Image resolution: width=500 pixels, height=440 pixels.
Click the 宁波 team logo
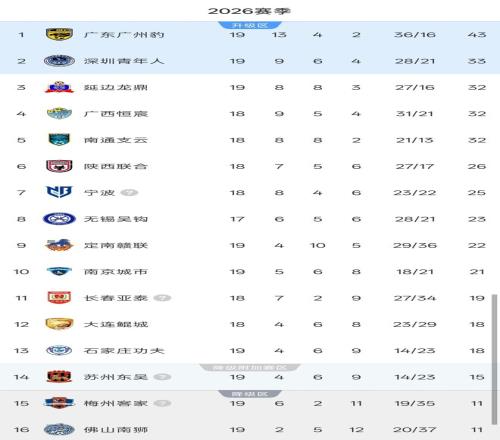(59, 192)
